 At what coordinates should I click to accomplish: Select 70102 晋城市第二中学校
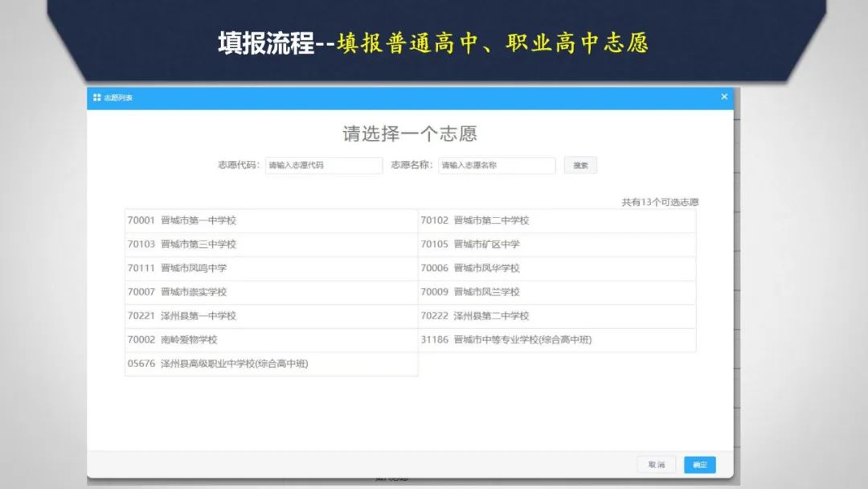[557, 220]
